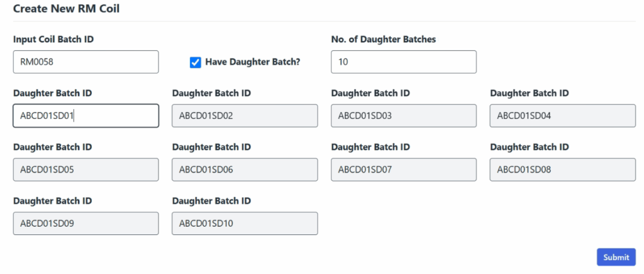Click the ABCD01SD07 daughter batch field
Viewport: 644px width, 274px height.
(403, 169)
